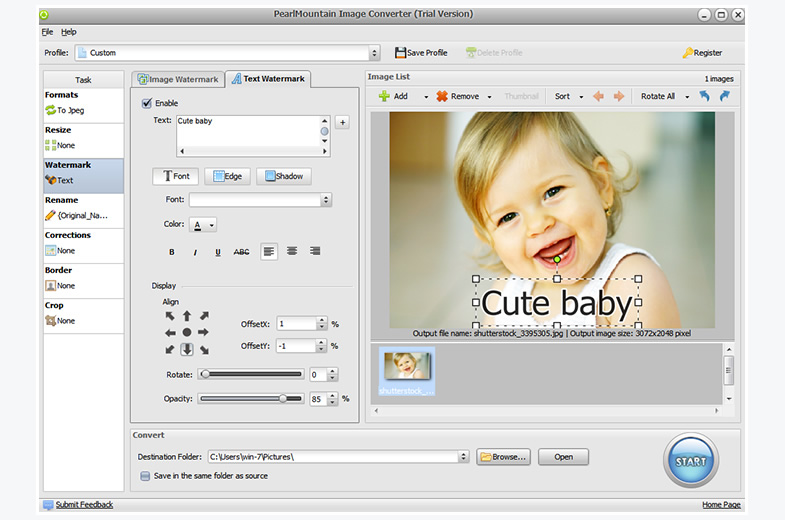
Task: Switch to the Image Watermark tab
Action: point(177,79)
